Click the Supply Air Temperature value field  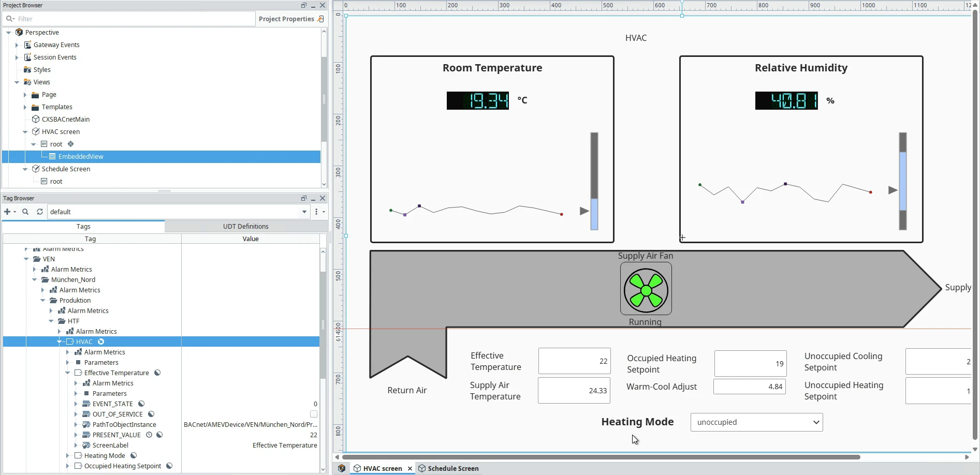(x=574, y=391)
